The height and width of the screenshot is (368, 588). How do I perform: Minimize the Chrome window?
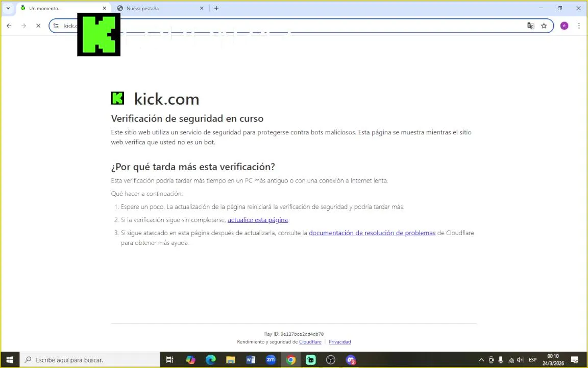(541, 8)
